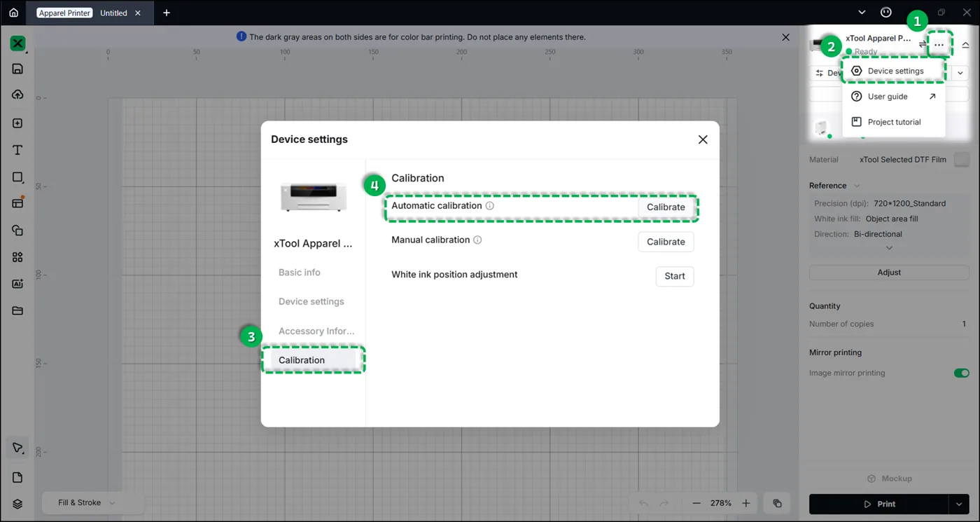The height and width of the screenshot is (522, 980).
Task: Open the three-dot more options button
Action: click(x=939, y=45)
